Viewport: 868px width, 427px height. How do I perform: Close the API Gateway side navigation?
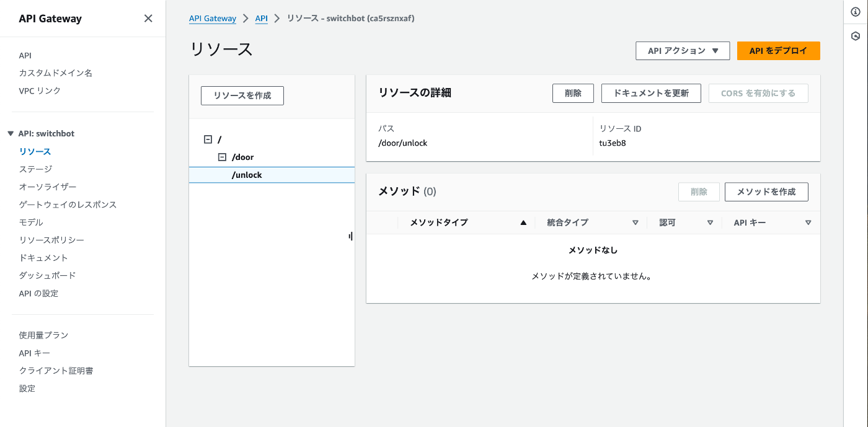click(148, 19)
